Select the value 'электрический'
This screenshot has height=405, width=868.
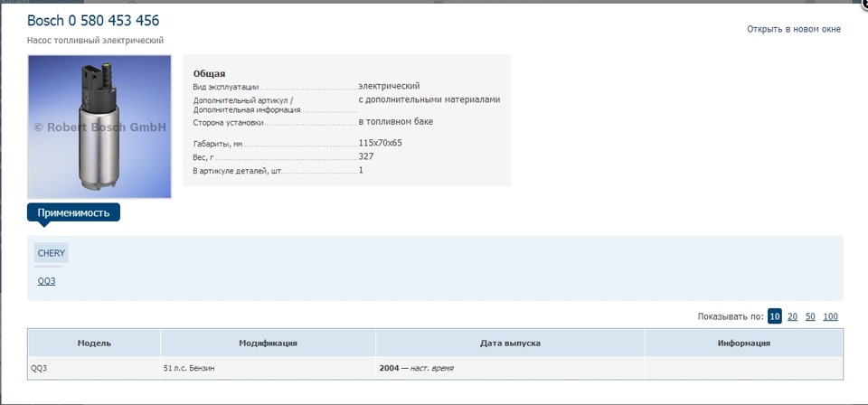[389, 86]
